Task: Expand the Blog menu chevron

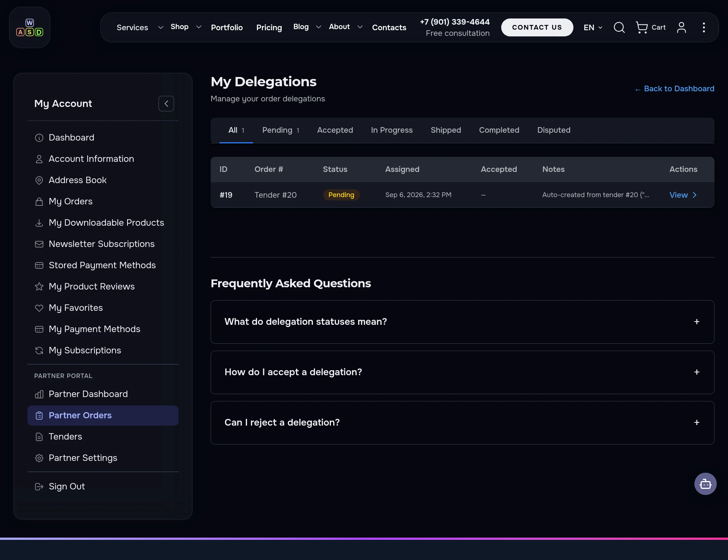Action: [x=318, y=27]
